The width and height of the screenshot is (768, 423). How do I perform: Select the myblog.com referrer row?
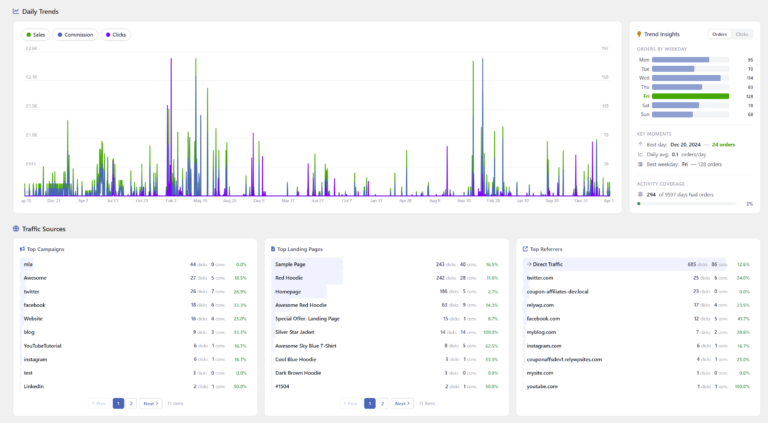point(638,332)
